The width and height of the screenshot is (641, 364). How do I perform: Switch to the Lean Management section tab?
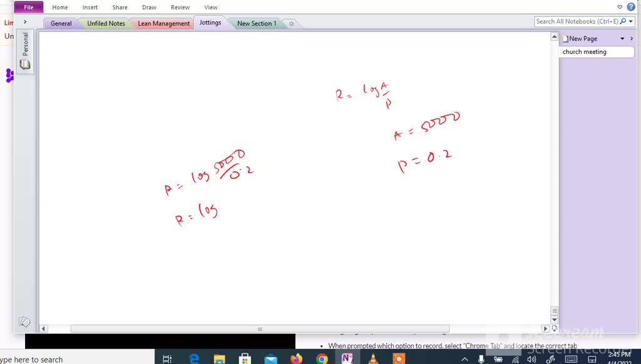click(163, 23)
